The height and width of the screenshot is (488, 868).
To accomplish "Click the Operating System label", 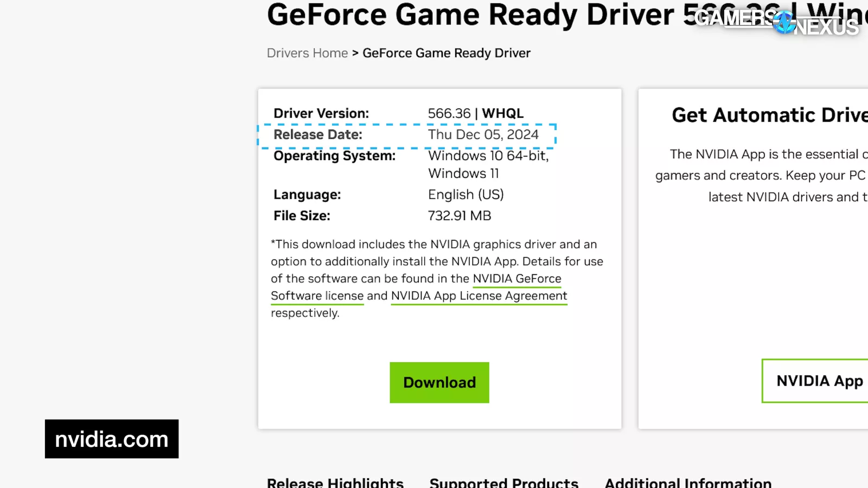I will click(334, 156).
